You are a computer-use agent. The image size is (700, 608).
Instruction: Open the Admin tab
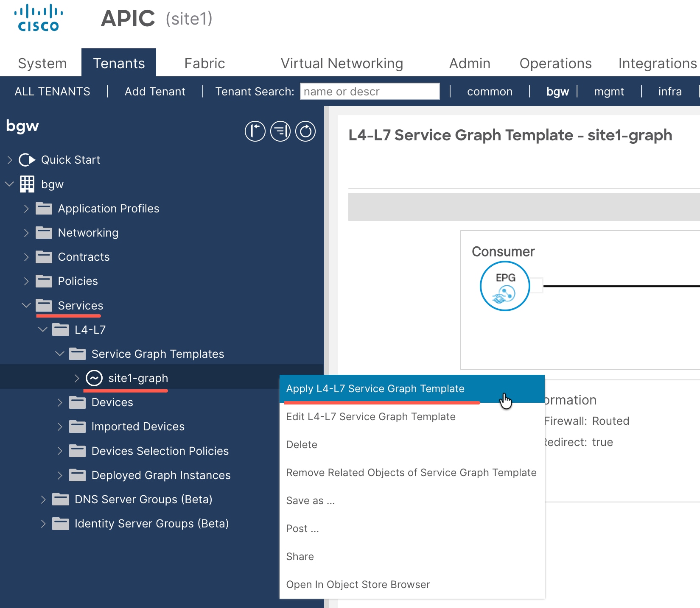470,63
